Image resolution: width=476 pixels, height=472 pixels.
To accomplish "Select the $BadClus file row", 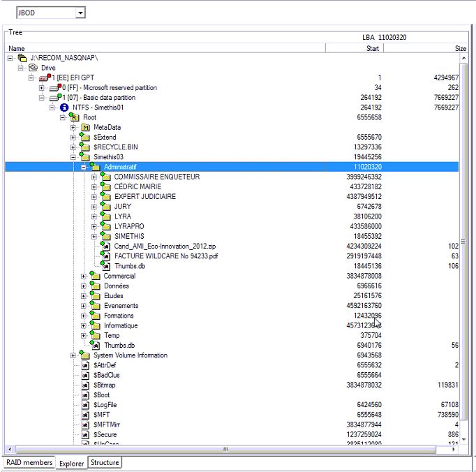I will (x=232, y=375).
